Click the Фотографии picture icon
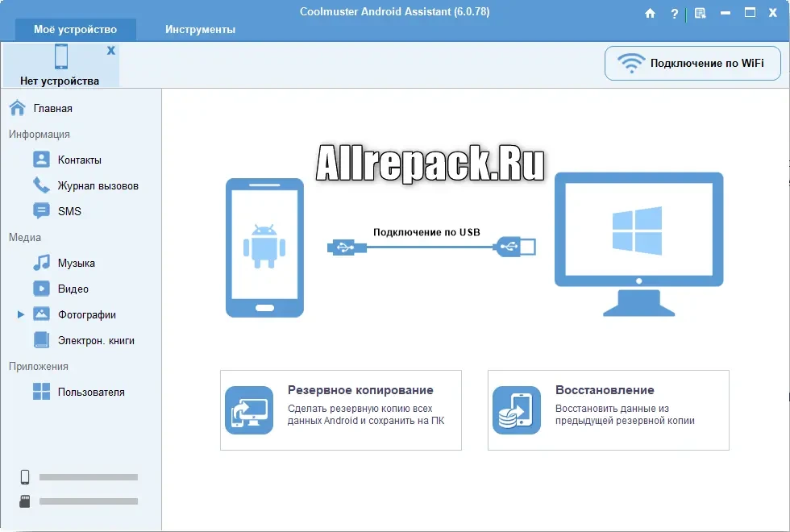This screenshot has height=532, width=790. point(41,314)
